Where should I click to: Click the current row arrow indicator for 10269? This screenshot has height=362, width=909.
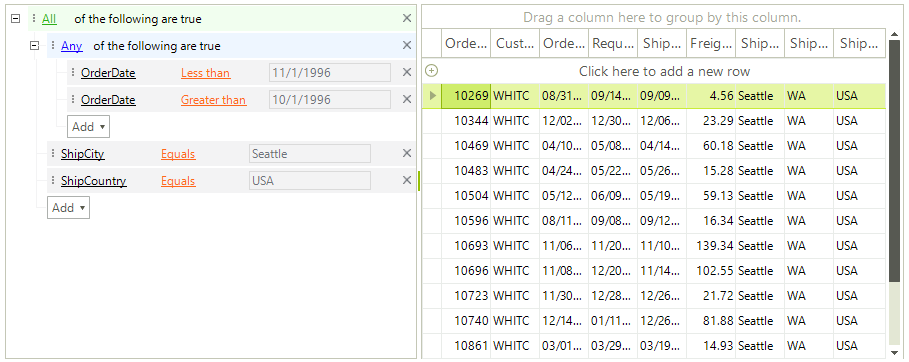click(x=432, y=95)
